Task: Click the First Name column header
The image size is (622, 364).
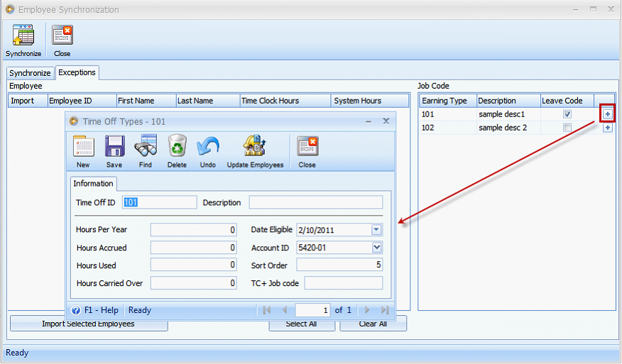Action: coord(146,101)
